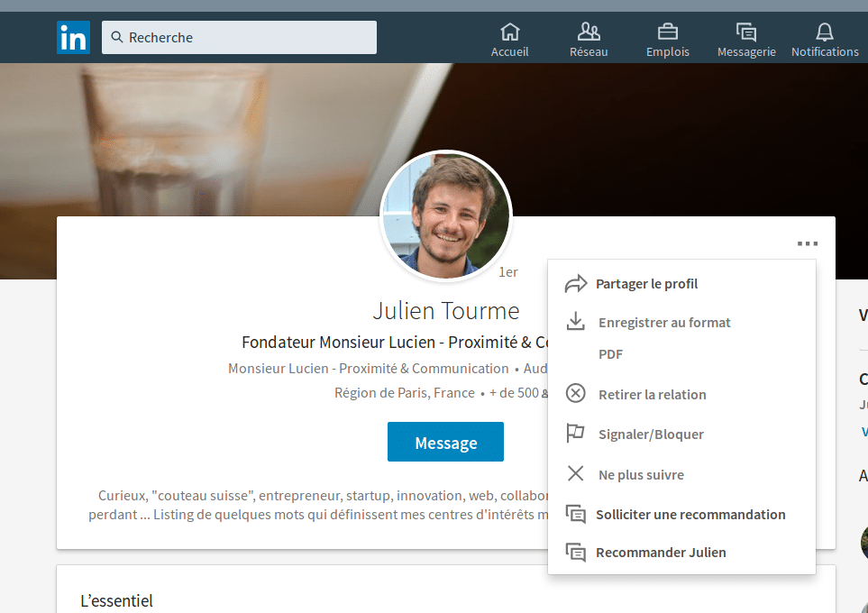This screenshot has height=613, width=868.
Task: Click Région de Paris, France text
Action: (x=405, y=393)
